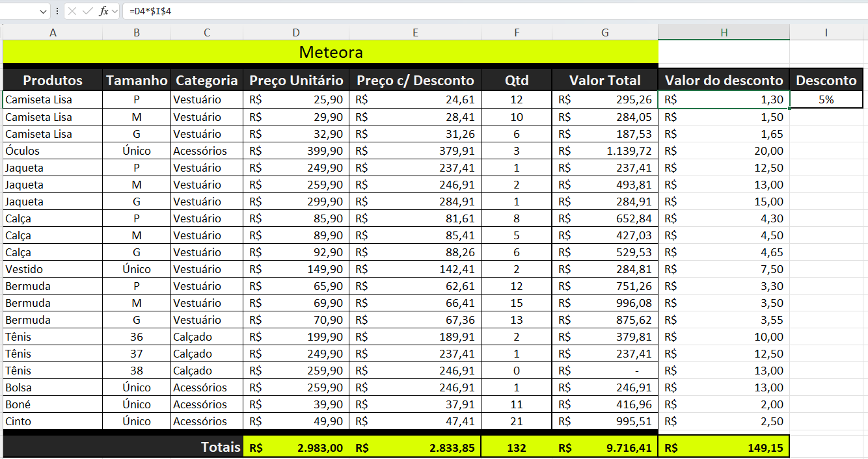Viewport: 868px width, 459px height.
Task: Click total discounted price 2.833,85
Action: [415, 447]
